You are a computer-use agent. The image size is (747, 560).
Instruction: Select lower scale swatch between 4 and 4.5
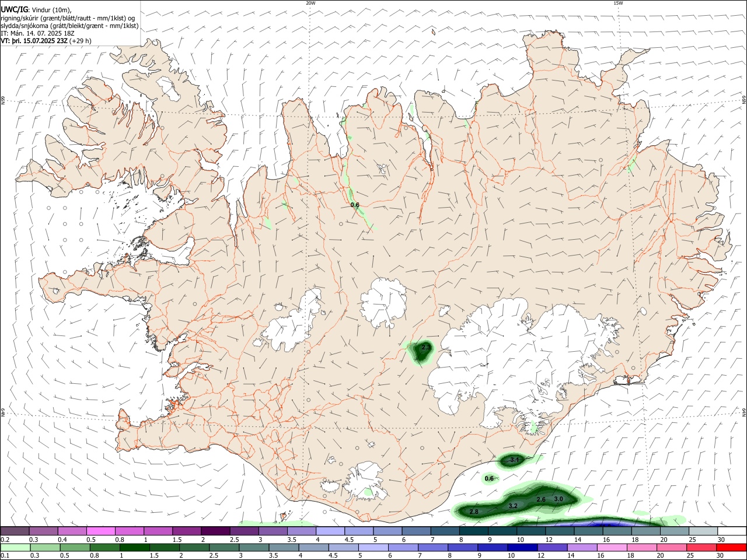click(313, 547)
